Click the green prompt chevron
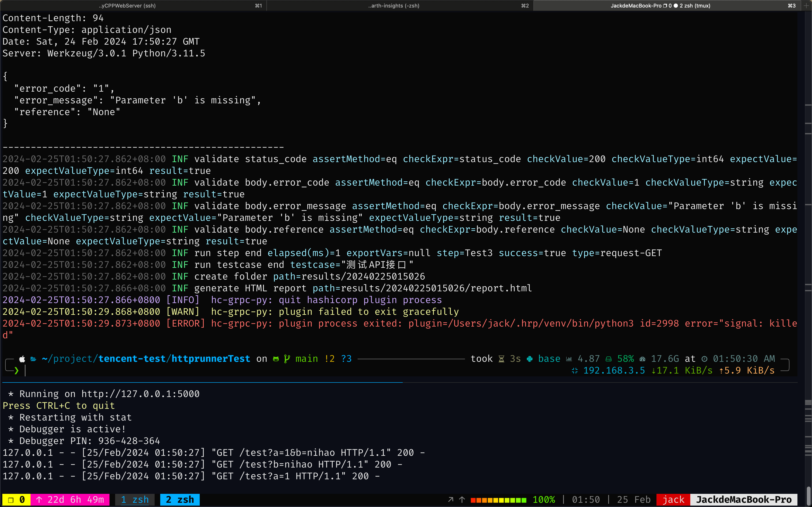Image resolution: width=812 pixels, height=507 pixels. coord(16,370)
